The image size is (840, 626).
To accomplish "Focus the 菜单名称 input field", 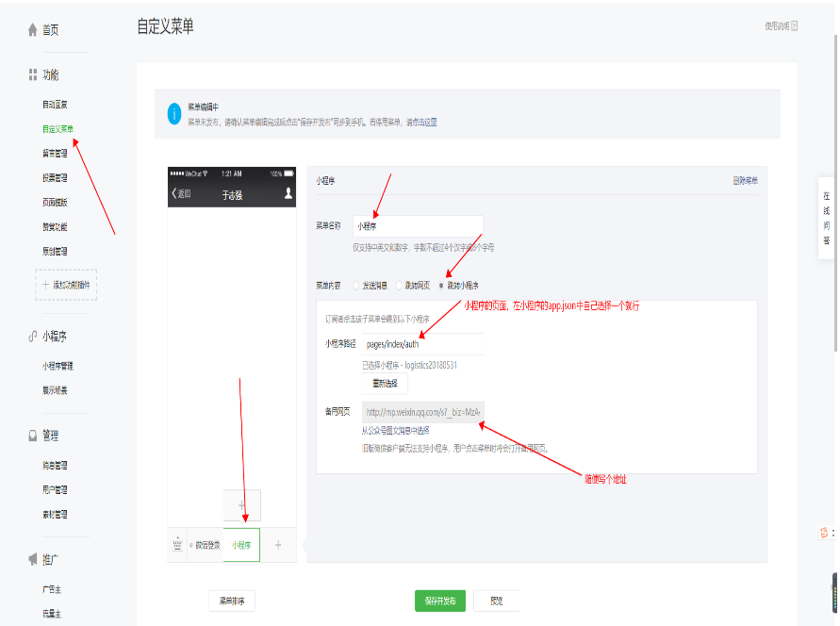I will coord(418,226).
